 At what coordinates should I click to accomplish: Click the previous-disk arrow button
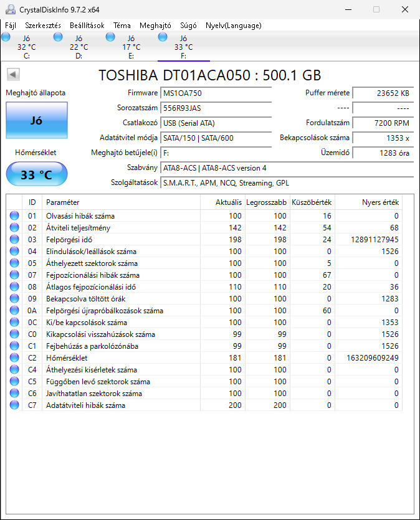tap(13, 74)
